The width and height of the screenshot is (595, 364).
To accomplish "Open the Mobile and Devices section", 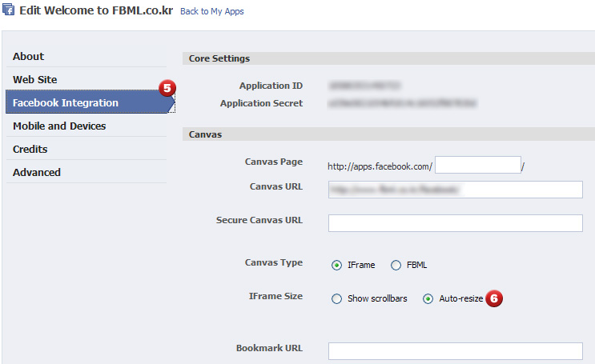I will point(86,126).
